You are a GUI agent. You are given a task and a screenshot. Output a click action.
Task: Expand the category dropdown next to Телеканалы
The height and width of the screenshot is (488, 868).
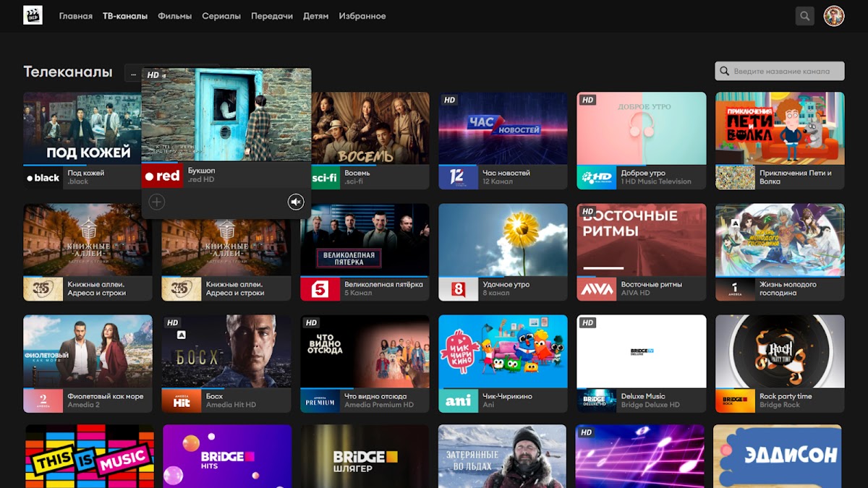pyautogui.click(x=133, y=73)
